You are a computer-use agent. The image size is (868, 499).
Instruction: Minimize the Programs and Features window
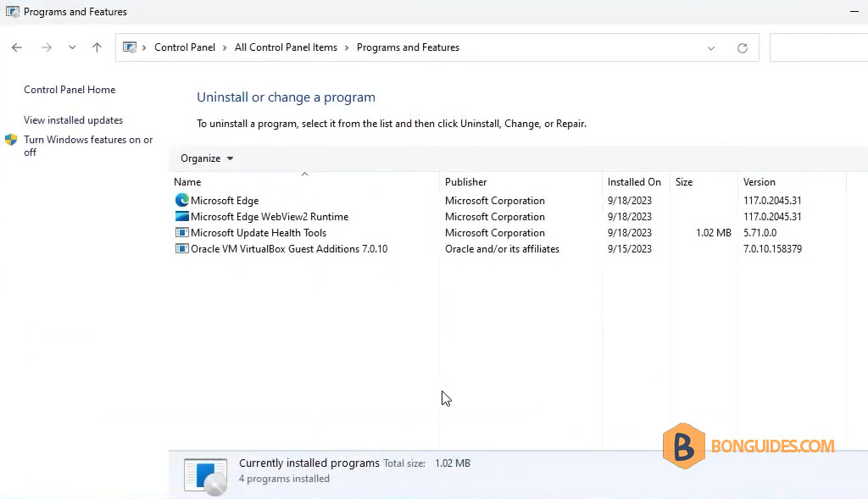coord(854,12)
